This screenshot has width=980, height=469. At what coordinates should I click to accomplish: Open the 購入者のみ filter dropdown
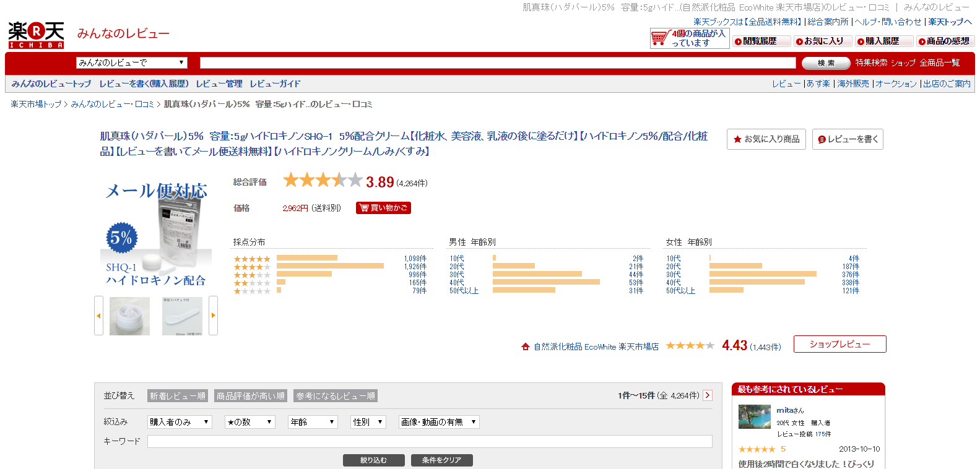(180, 422)
